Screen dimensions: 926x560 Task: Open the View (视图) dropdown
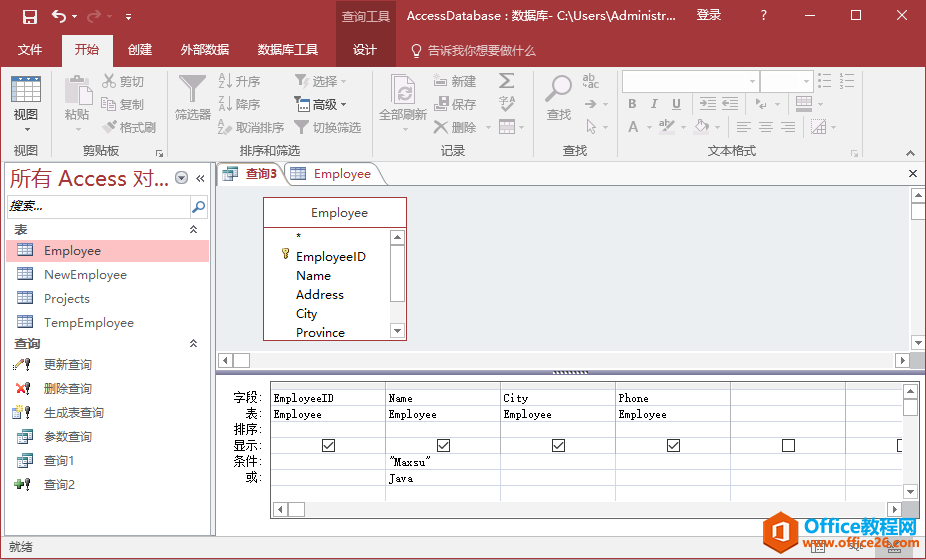pos(26,128)
